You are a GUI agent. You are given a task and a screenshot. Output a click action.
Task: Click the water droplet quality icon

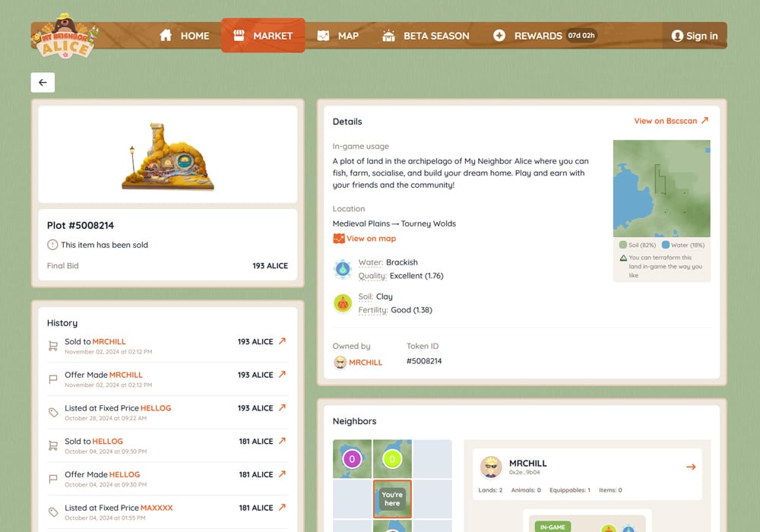pos(343,269)
